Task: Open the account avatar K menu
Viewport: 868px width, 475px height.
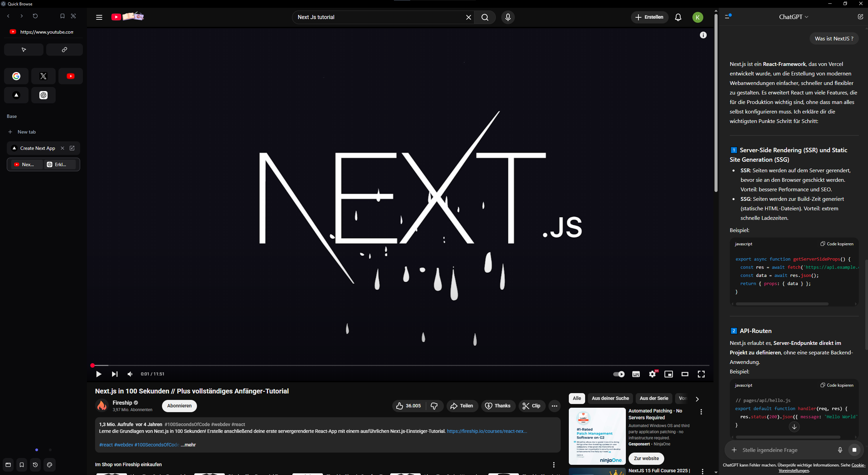Action: (698, 17)
